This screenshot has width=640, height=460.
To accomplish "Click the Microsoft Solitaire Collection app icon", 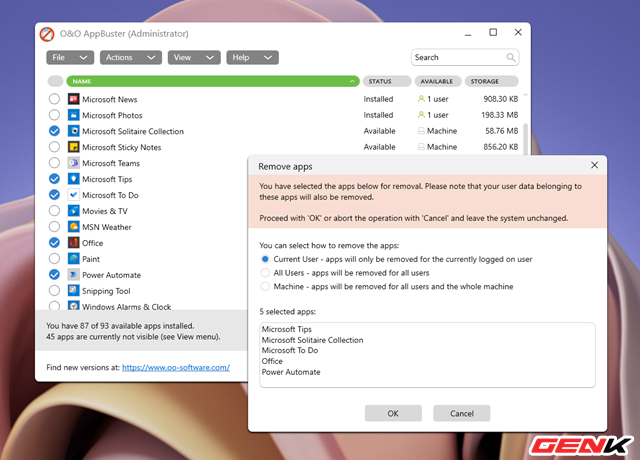I will pos(73,131).
